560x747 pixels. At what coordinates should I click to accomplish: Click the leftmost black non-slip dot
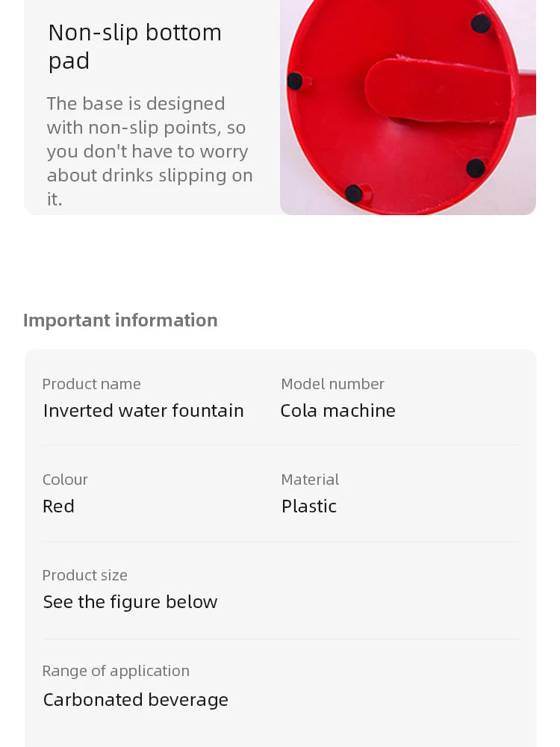coord(295,81)
